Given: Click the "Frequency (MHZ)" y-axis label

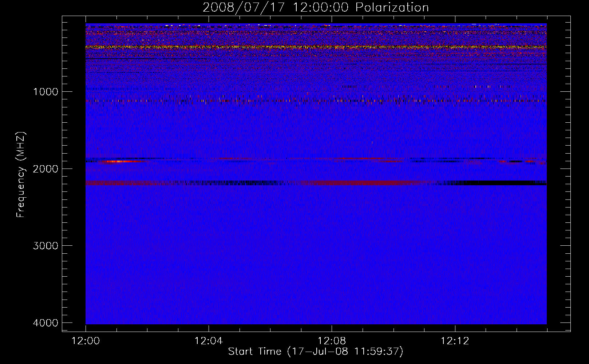Looking at the screenshot, I should [x=21, y=174].
